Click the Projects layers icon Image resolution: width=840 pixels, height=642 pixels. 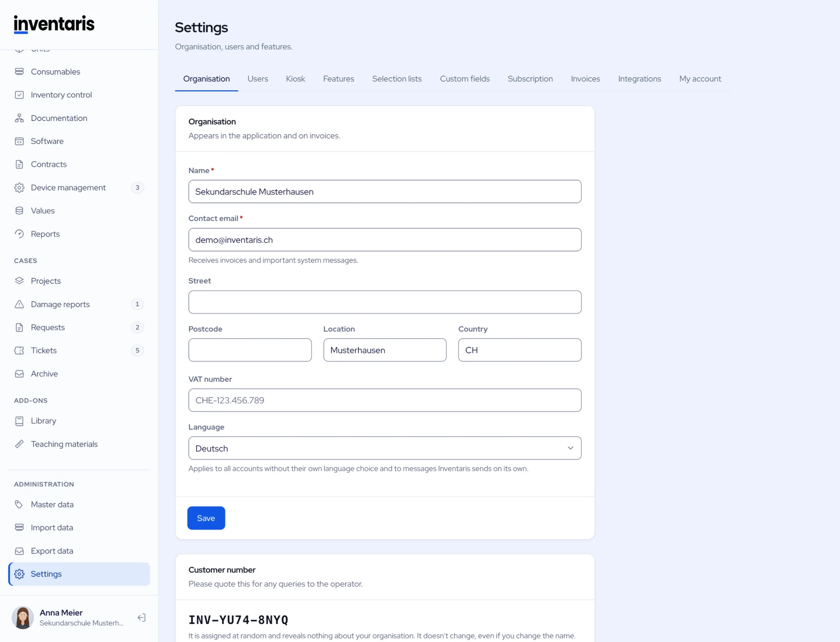coord(19,281)
